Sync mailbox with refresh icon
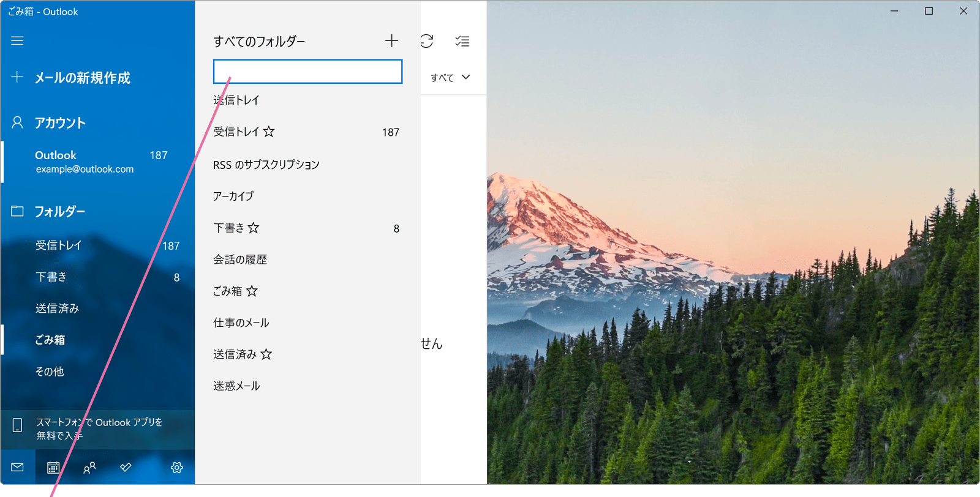This screenshot has height=497, width=980. point(427,41)
